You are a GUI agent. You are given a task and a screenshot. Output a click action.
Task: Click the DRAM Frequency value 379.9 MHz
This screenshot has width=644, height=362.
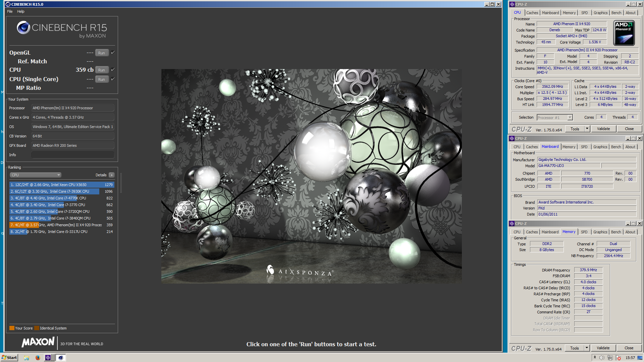coord(588,270)
